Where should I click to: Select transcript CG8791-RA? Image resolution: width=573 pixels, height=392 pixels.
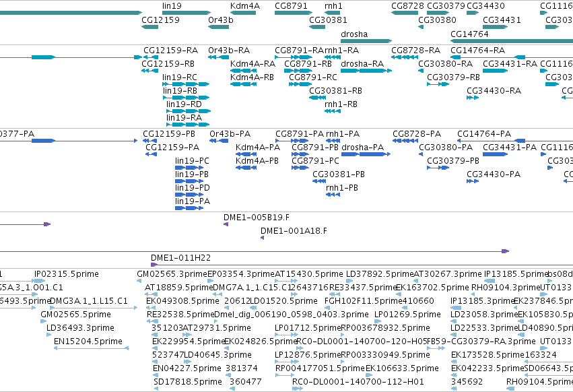click(299, 50)
